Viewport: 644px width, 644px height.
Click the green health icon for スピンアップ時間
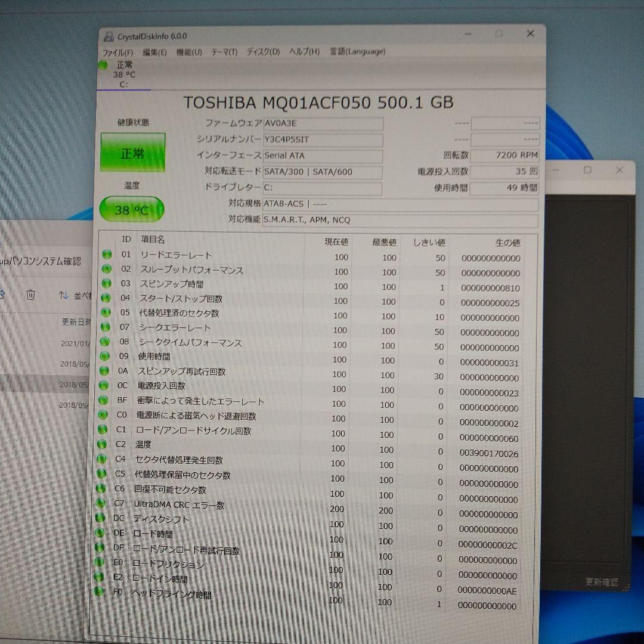click(x=107, y=284)
